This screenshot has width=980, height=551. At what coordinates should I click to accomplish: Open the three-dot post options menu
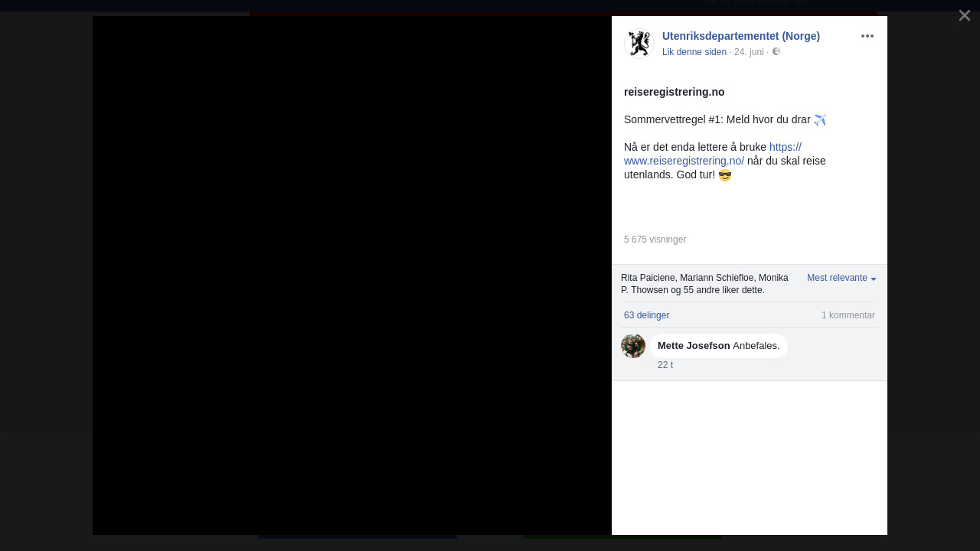click(x=867, y=36)
